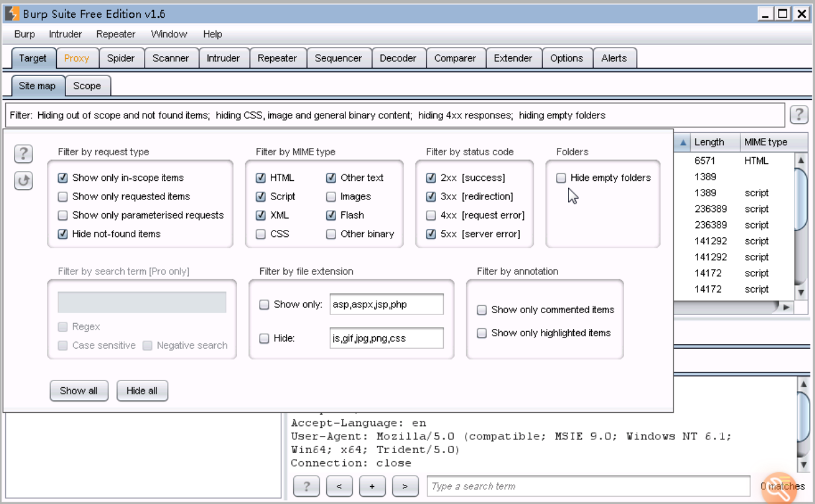Viewport: 815px width, 504px height.
Task: Toggle 5xx [server error] checkbox
Action: point(431,234)
